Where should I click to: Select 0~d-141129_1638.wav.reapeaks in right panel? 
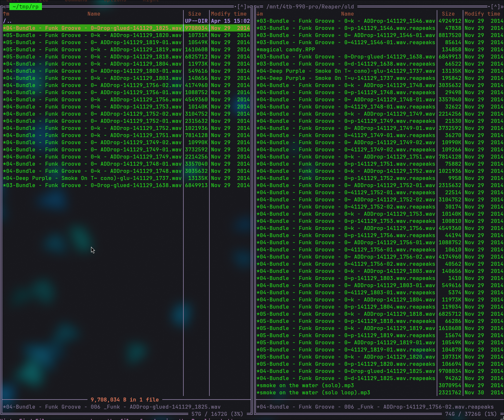click(x=380, y=64)
